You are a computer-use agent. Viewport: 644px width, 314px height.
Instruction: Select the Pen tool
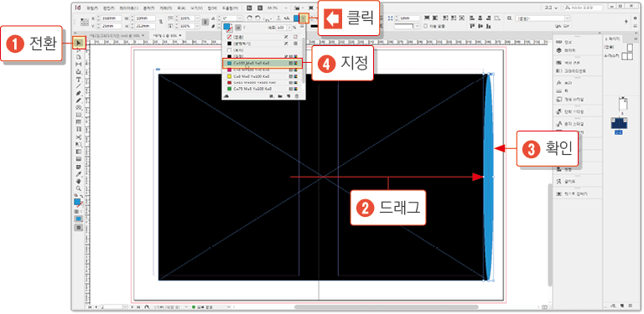[x=79, y=94]
